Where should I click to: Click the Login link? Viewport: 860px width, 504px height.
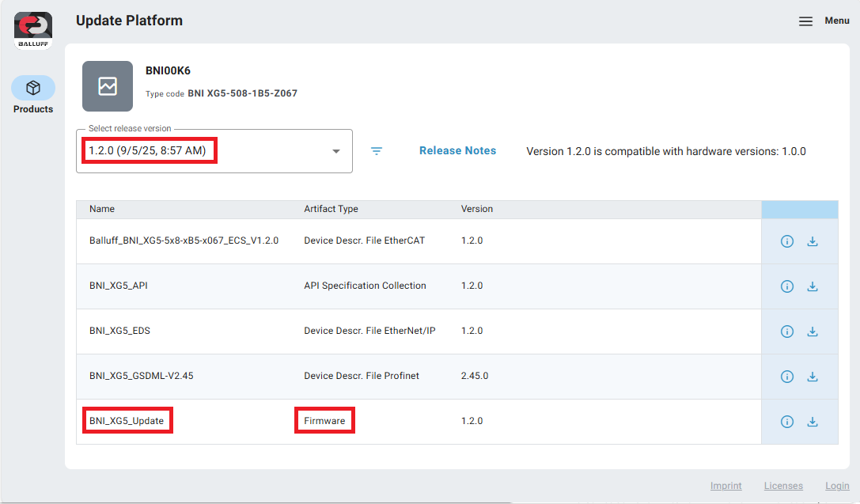[x=837, y=486]
